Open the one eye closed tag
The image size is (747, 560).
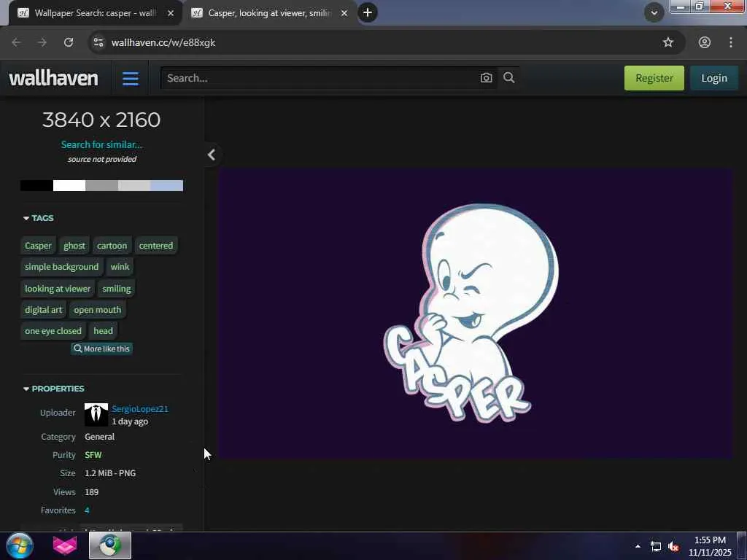click(x=53, y=330)
